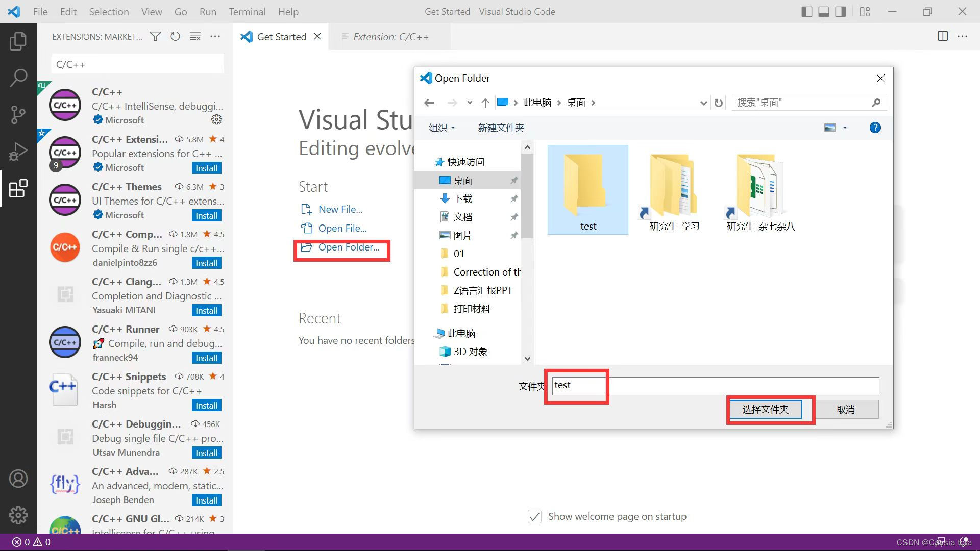Open the Search view in activity bar

18,78
